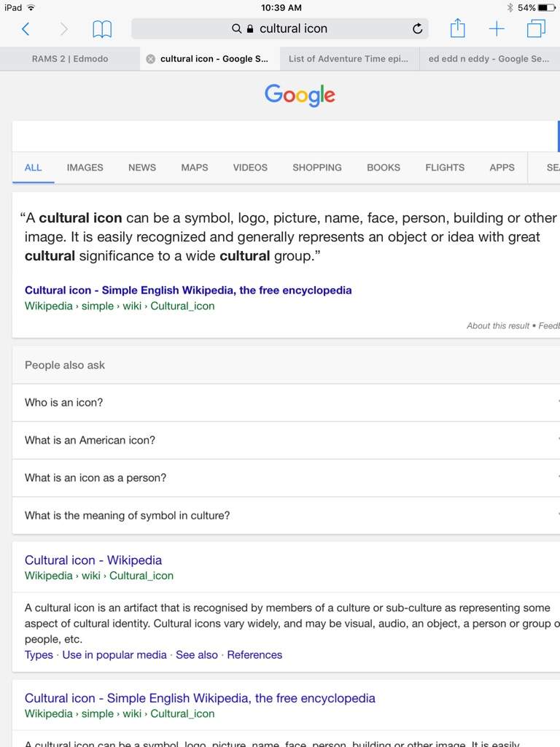Expand the "Who is an icon?" question
The width and height of the screenshot is (560, 747).
(284, 403)
